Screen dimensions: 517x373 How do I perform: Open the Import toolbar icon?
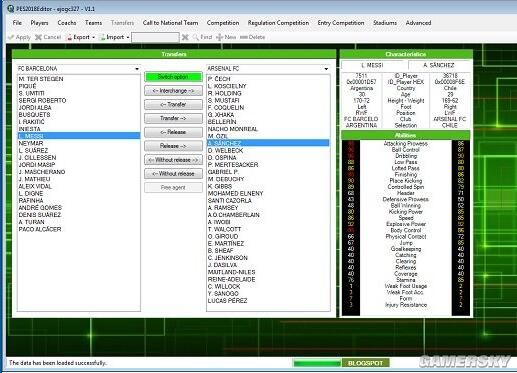(x=103, y=37)
